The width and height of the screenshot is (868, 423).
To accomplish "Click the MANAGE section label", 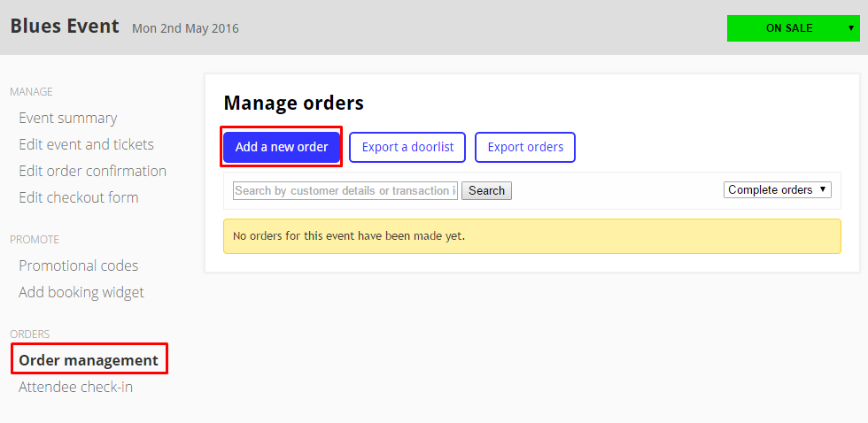I will point(32,92).
